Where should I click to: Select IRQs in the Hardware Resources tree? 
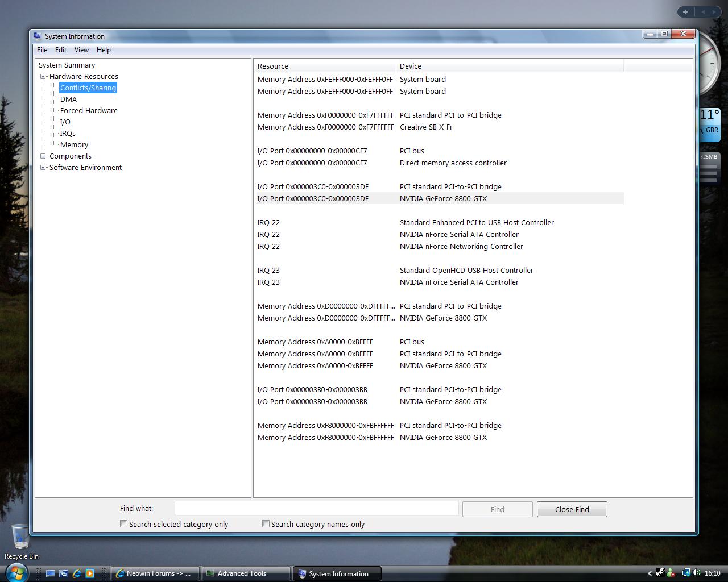coord(68,133)
